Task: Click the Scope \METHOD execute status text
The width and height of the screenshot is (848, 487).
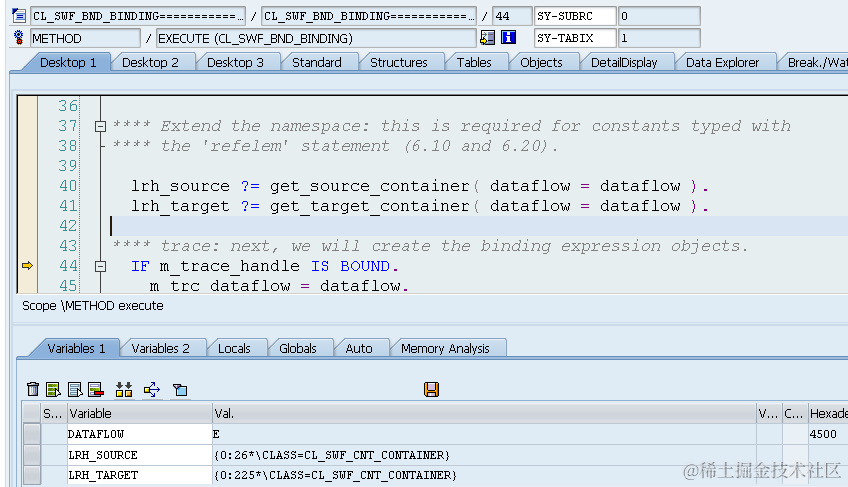Action: (x=92, y=306)
